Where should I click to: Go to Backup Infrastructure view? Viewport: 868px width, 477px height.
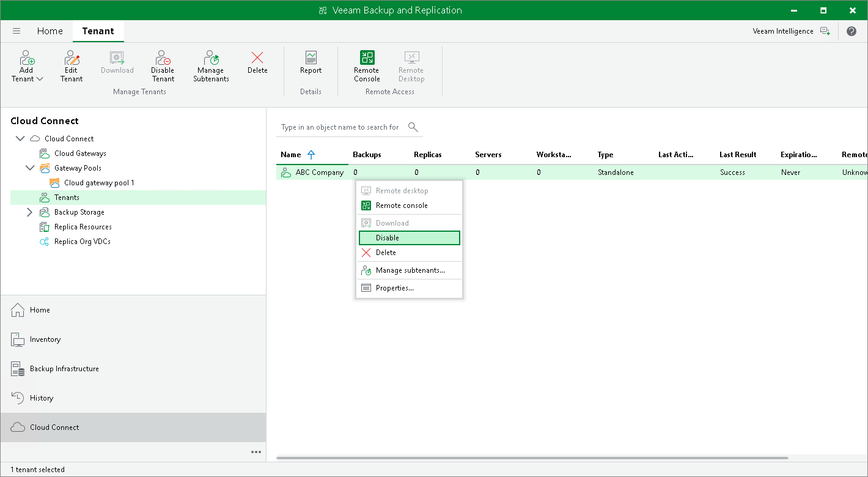tap(133, 369)
